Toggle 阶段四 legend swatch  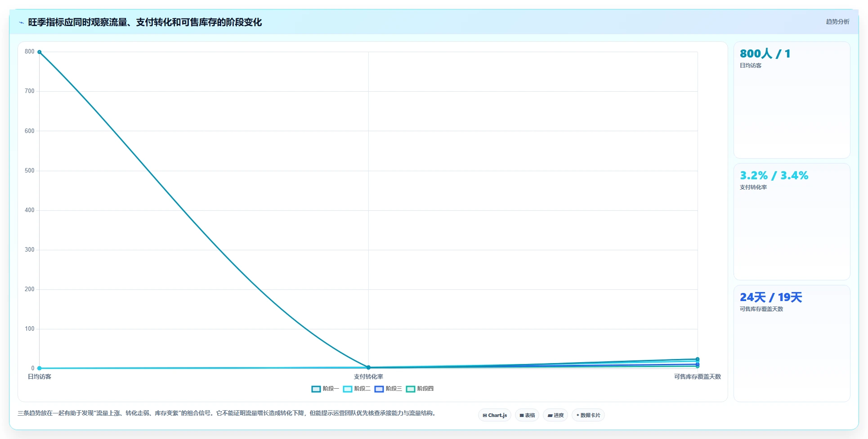pos(411,389)
